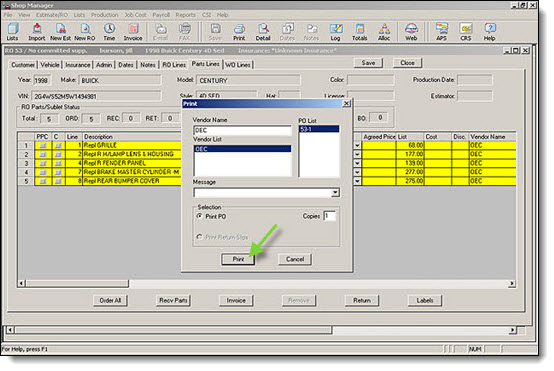Click the Order All button
The image size is (554, 371).
[110, 300]
